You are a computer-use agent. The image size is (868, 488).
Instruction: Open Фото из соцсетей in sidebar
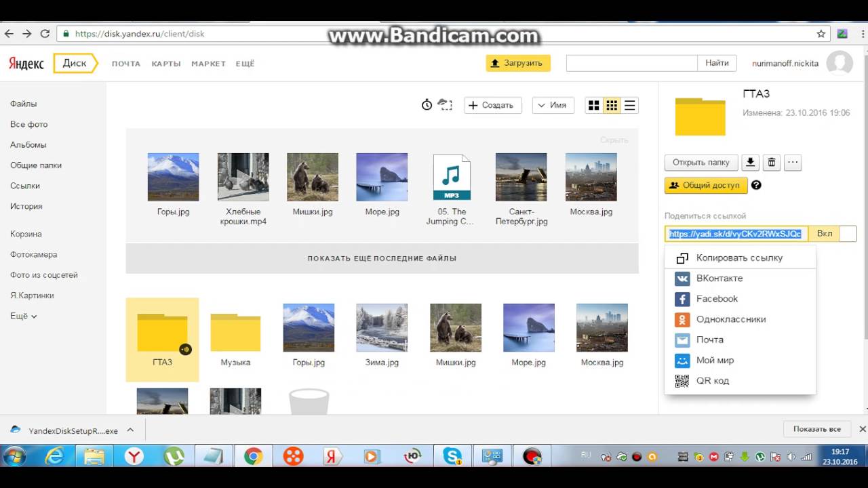click(44, 275)
